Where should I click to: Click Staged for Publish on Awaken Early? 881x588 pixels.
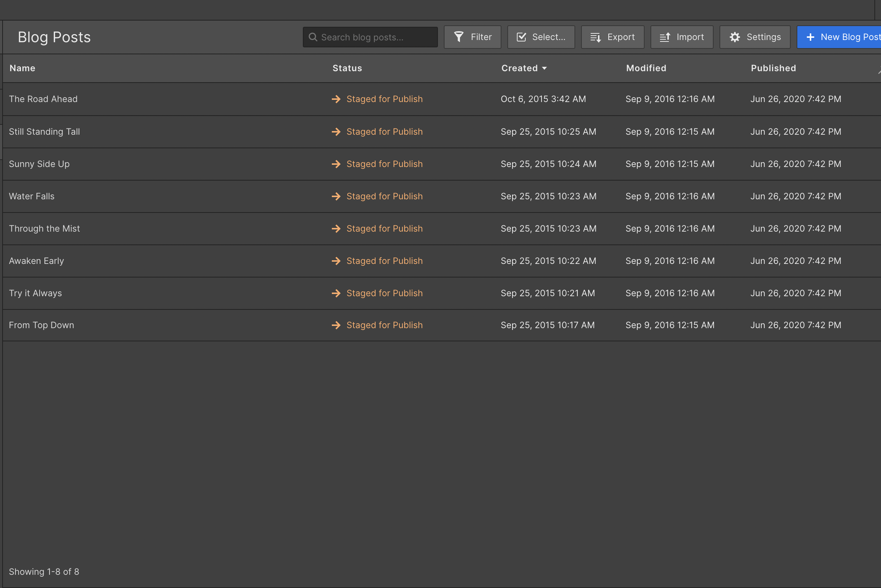point(384,261)
